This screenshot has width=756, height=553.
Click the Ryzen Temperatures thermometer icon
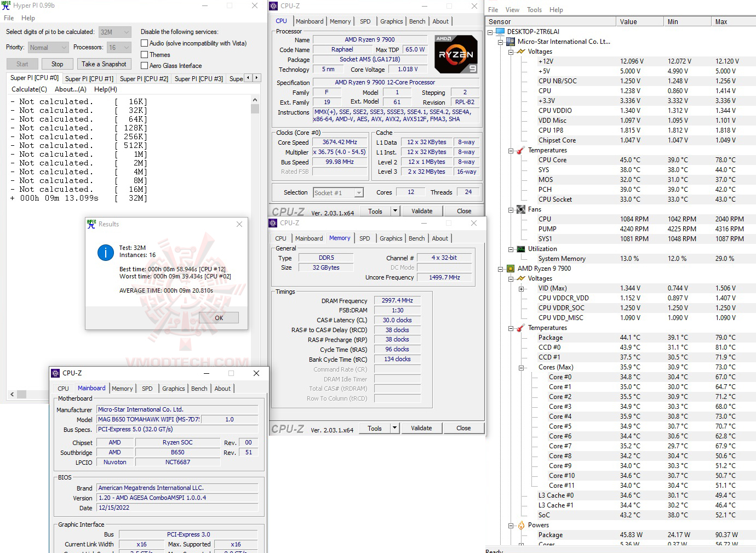(x=521, y=328)
